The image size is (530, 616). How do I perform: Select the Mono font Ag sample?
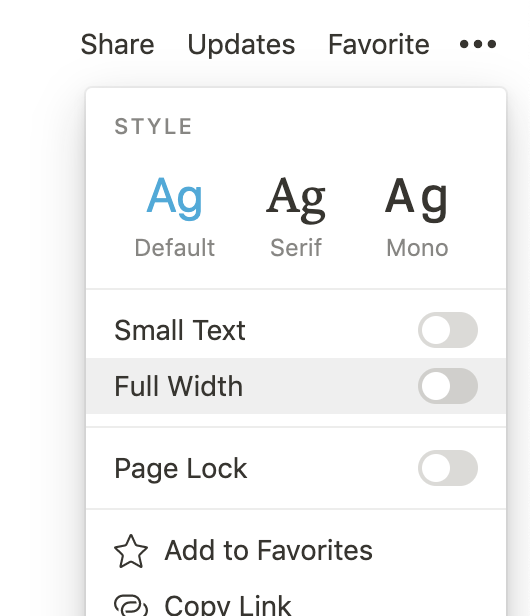click(x=416, y=198)
